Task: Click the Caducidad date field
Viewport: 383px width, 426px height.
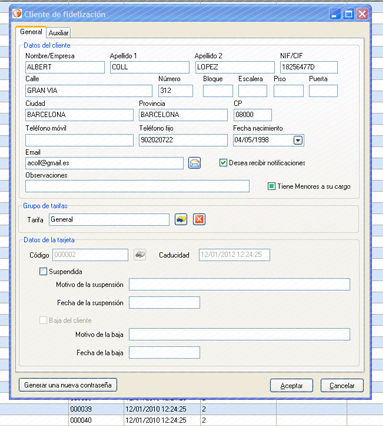Action: coord(234,255)
